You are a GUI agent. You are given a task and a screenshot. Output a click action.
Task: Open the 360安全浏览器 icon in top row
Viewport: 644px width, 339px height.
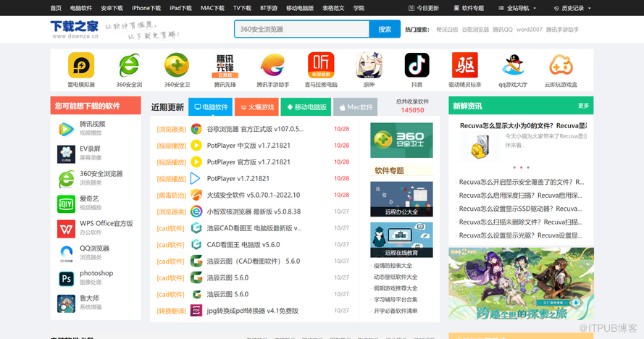point(129,65)
